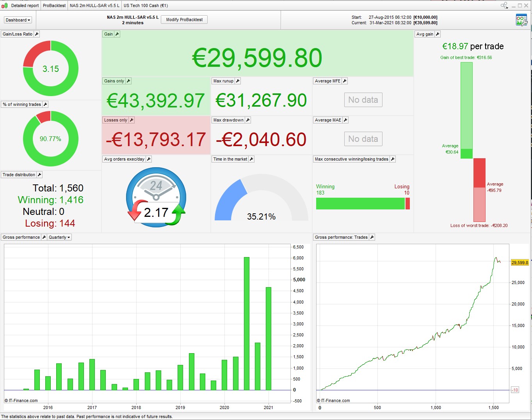Click the Loss of worst trade: -€208.20 label
Screen dimensions: 532x420
click(479, 225)
